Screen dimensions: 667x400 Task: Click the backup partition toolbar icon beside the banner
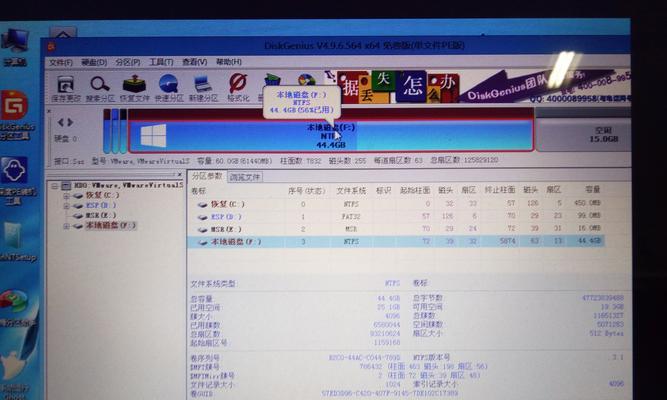coord(307,80)
